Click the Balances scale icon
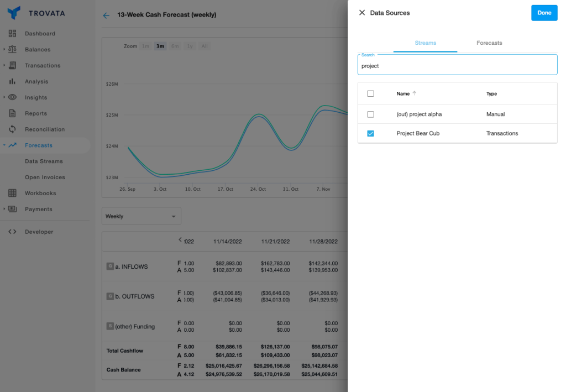 [12, 49]
